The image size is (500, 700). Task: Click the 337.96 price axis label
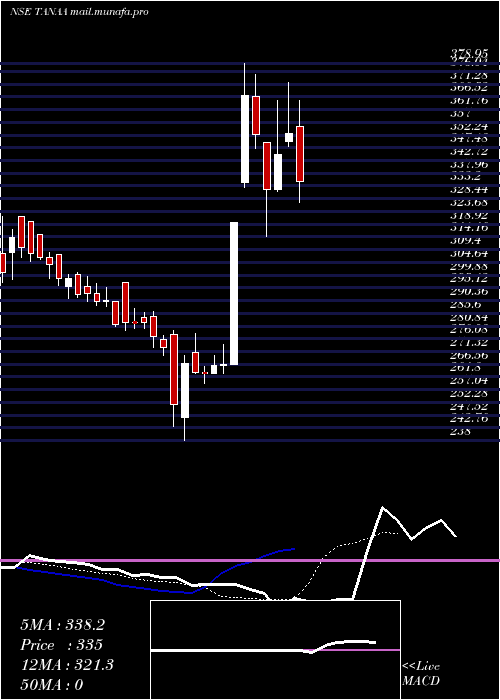(469, 164)
